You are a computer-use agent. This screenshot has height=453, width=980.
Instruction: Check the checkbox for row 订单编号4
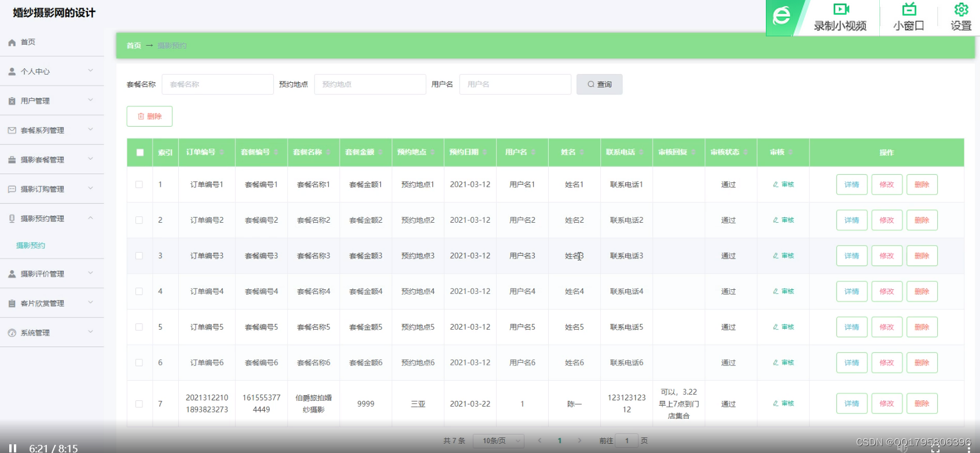139,292
